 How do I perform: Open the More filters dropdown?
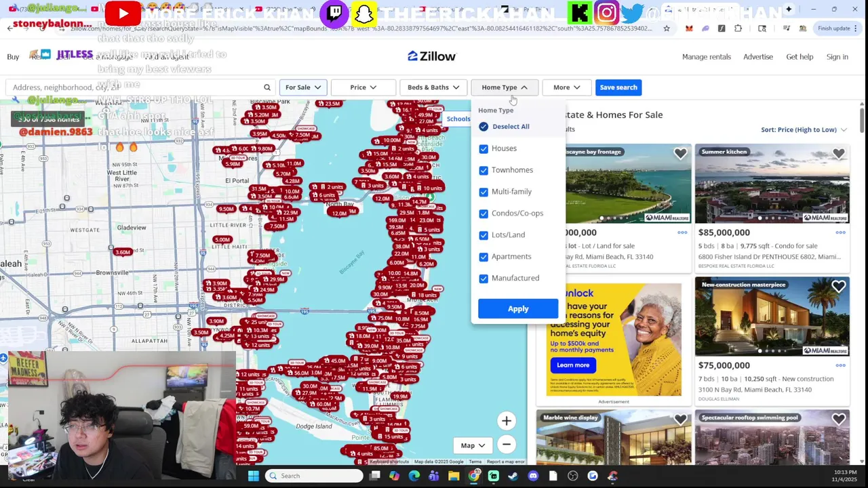[x=566, y=87]
